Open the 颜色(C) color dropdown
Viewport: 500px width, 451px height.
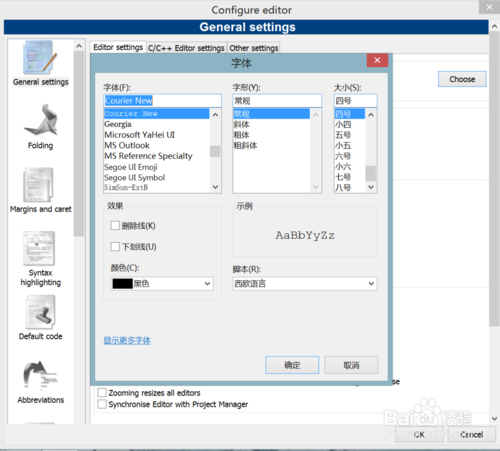pos(162,284)
